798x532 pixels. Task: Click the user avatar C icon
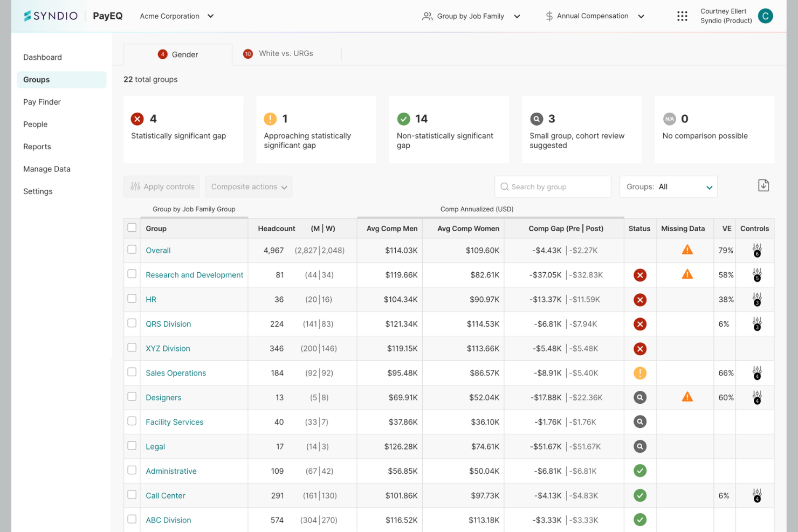pyautogui.click(x=765, y=16)
